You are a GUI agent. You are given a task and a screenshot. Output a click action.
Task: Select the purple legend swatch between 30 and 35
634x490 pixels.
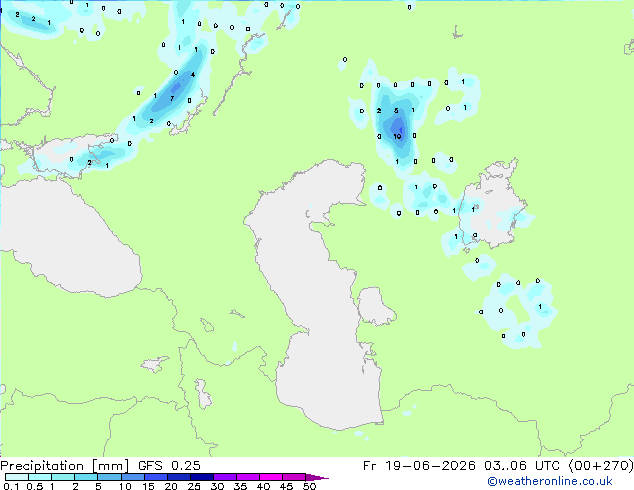click(x=225, y=477)
